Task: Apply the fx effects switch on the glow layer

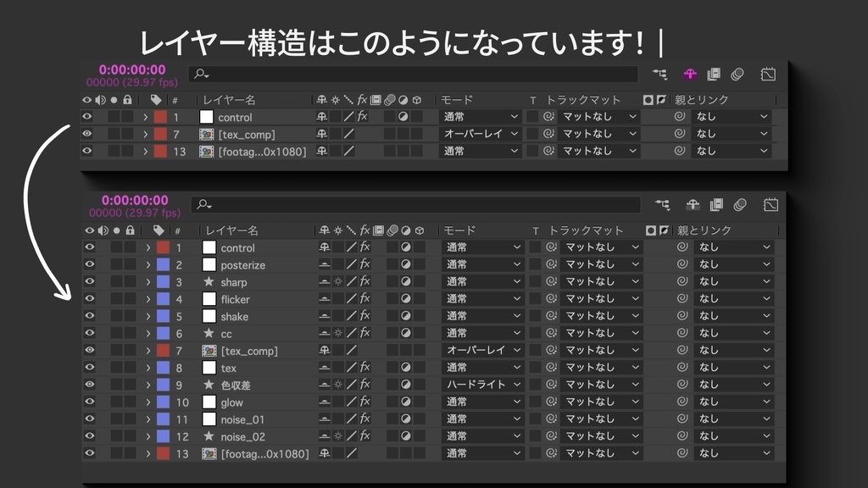Action: pyautogui.click(x=364, y=401)
